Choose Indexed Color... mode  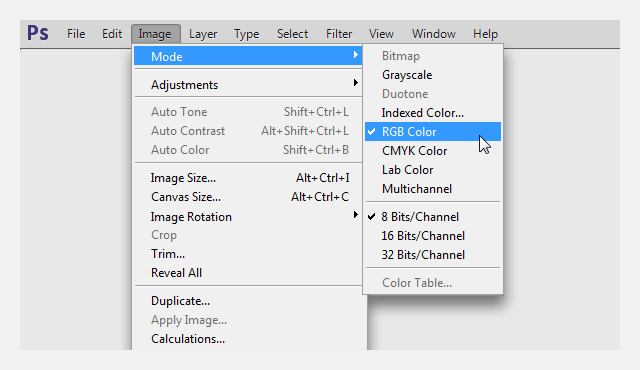(433, 113)
